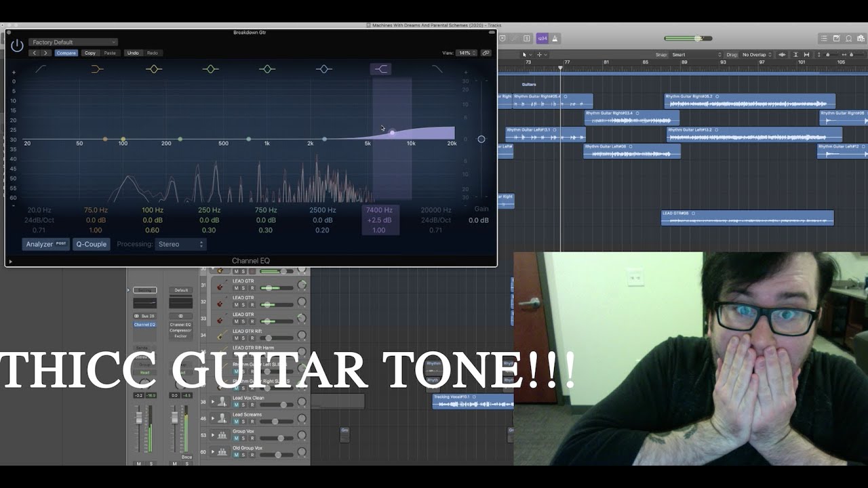Toggle the 250 Hz parametric band icon
This screenshot has height=488, width=868.
(210, 68)
